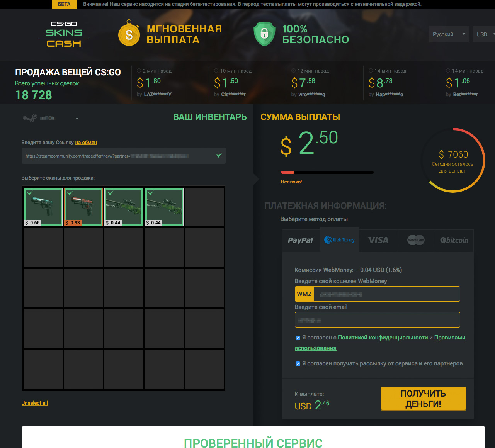Image resolution: width=495 pixels, height=448 pixels.
Task: Click the WMZ wallet prefix label
Action: [304, 294]
